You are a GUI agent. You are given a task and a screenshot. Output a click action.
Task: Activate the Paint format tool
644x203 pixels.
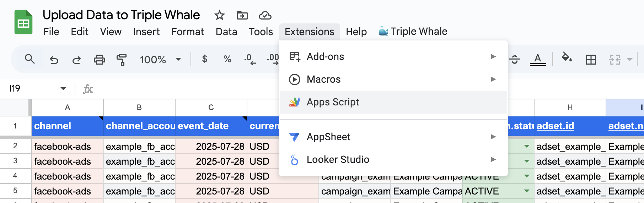pos(122,60)
